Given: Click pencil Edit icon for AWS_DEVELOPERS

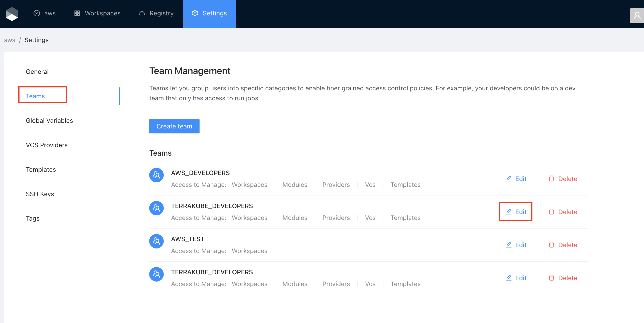Looking at the screenshot, I should pyautogui.click(x=508, y=179).
